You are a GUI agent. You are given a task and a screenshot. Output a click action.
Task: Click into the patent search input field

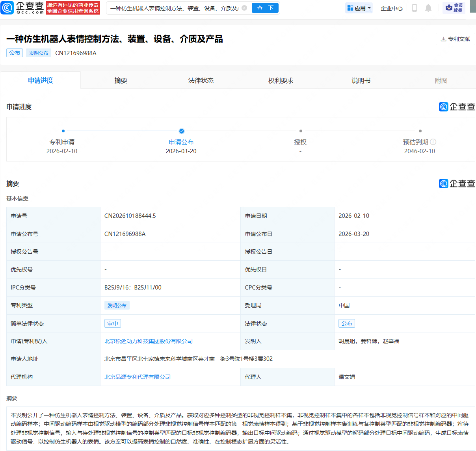[174, 8]
